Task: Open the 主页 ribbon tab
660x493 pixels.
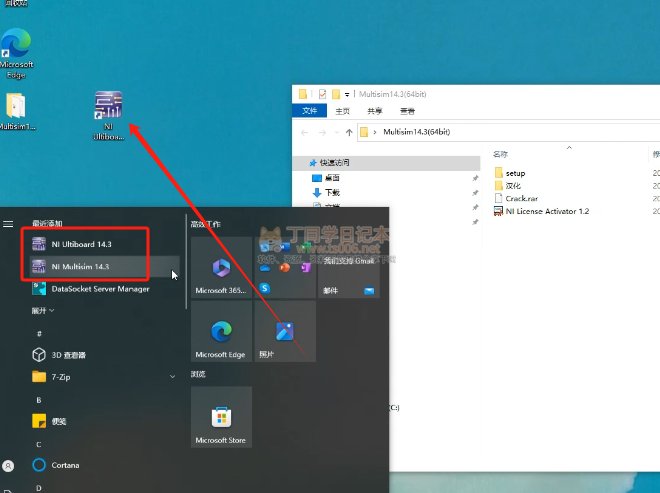Action: point(343,111)
